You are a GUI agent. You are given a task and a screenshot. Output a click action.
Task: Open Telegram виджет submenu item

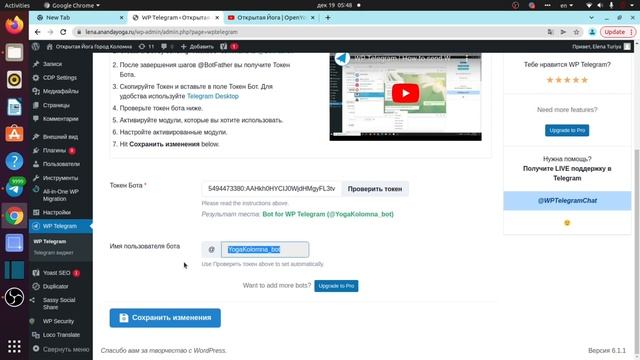point(53,253)
